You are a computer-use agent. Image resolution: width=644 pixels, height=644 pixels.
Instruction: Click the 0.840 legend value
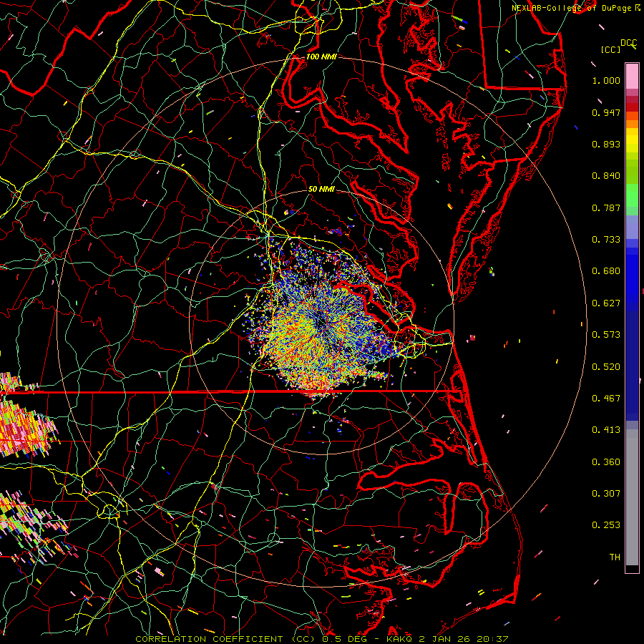point(606,176)
